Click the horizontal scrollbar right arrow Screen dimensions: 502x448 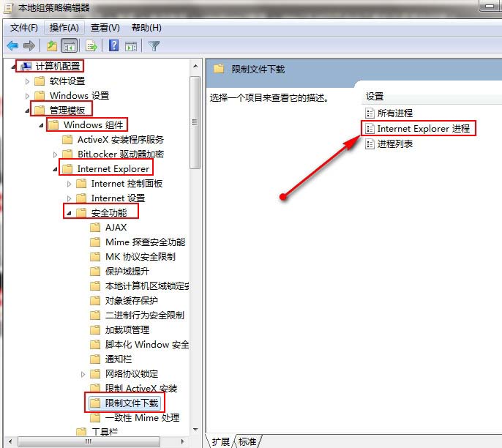[x=182, y=441]
